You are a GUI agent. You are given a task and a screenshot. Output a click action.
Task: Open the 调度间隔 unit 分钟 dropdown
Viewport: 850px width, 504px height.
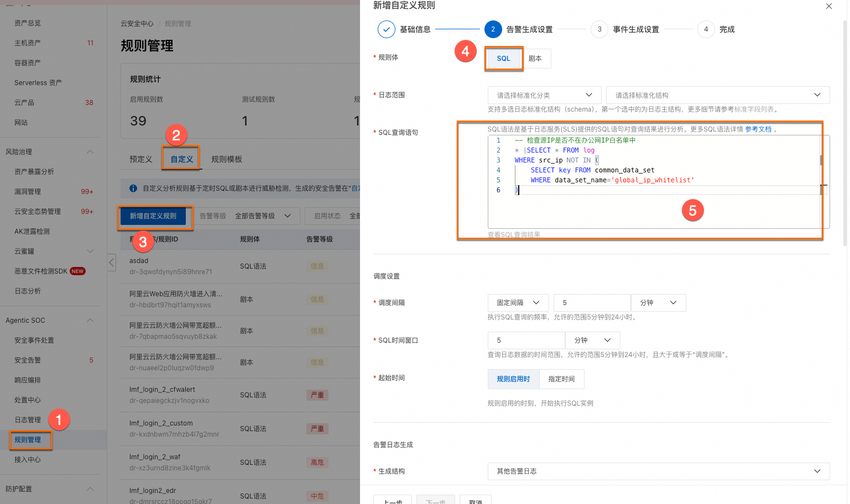click(659, 303)
